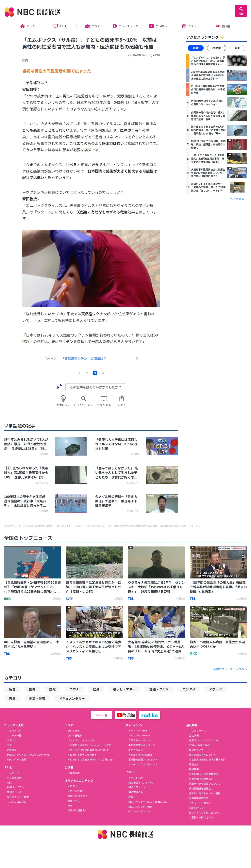Viewport: 251px width, 868px height.
Task: Open 出演者 navigation item
Action: [223, 26]
